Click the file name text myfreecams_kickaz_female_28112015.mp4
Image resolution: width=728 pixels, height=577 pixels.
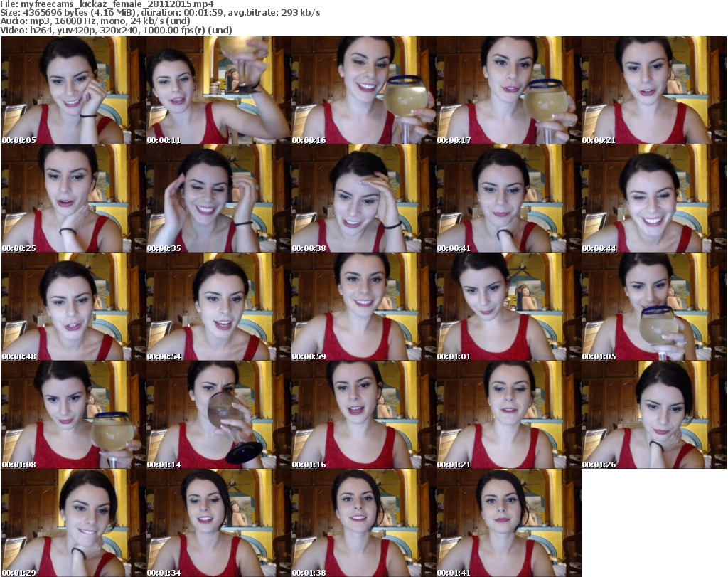tap(117, 4)
